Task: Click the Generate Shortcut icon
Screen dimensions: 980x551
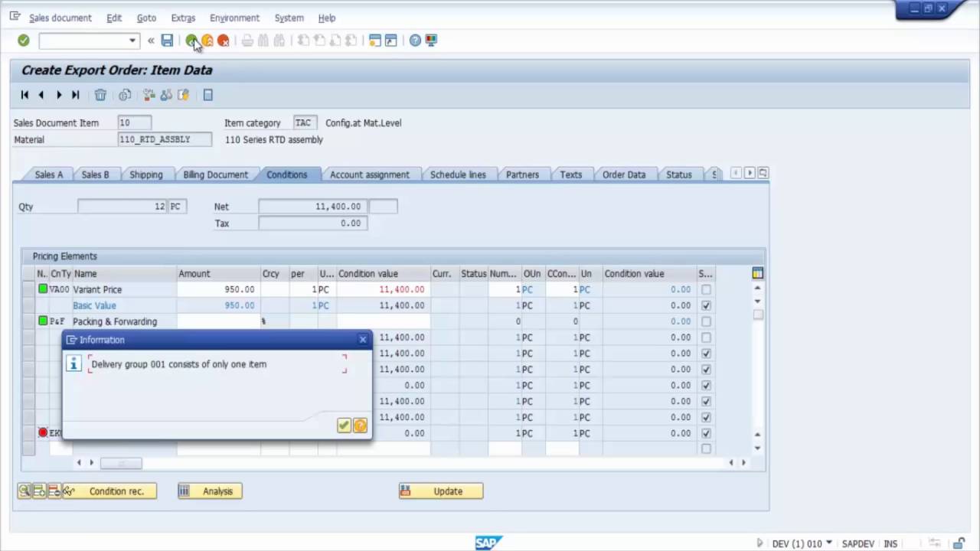Action: (391, 41)
